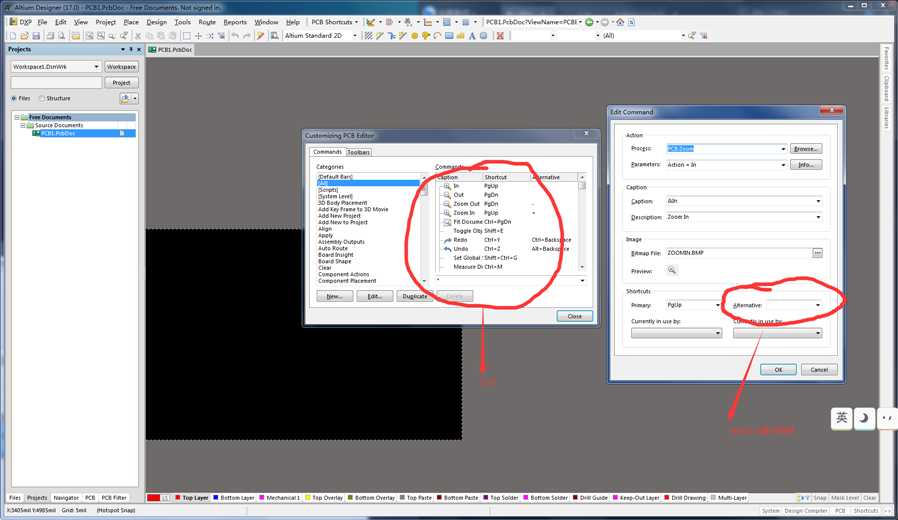Select the Structure radio button
Viewport: 898px width, 520px height.
(42, 99)
